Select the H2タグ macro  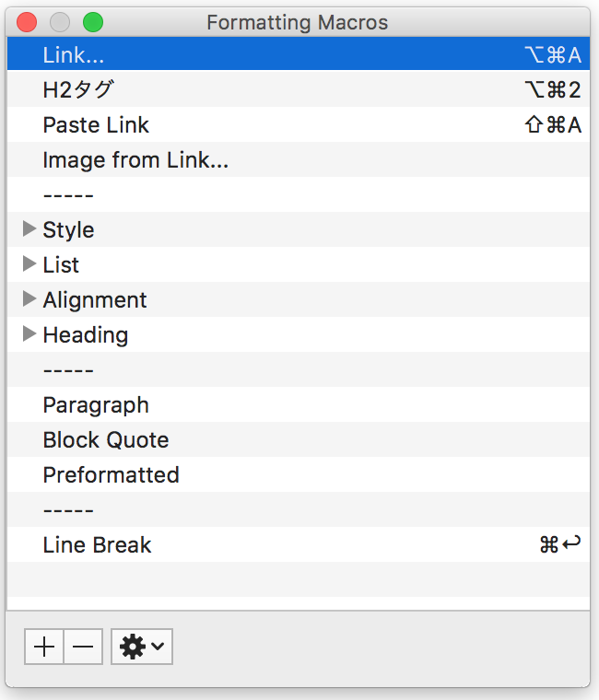299,89
